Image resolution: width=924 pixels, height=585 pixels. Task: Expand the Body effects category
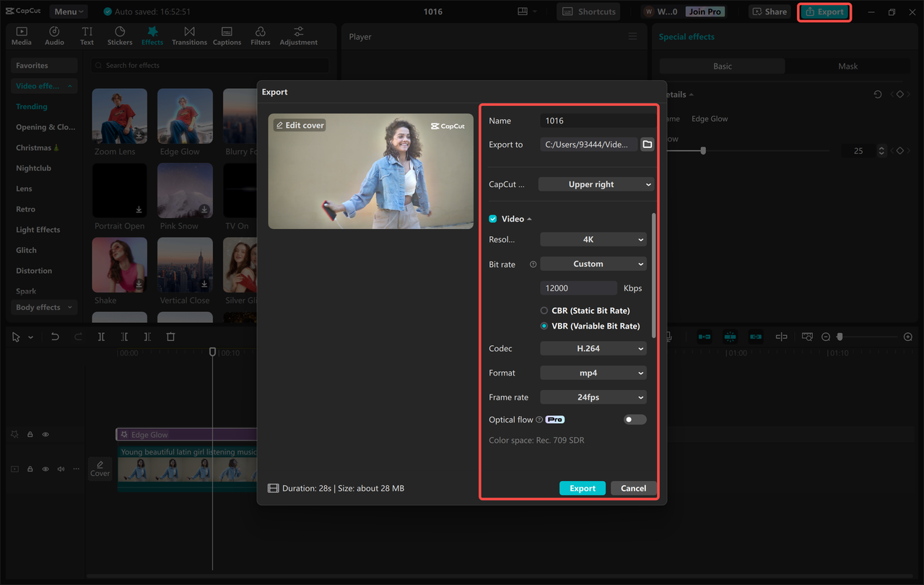point(43,307)
